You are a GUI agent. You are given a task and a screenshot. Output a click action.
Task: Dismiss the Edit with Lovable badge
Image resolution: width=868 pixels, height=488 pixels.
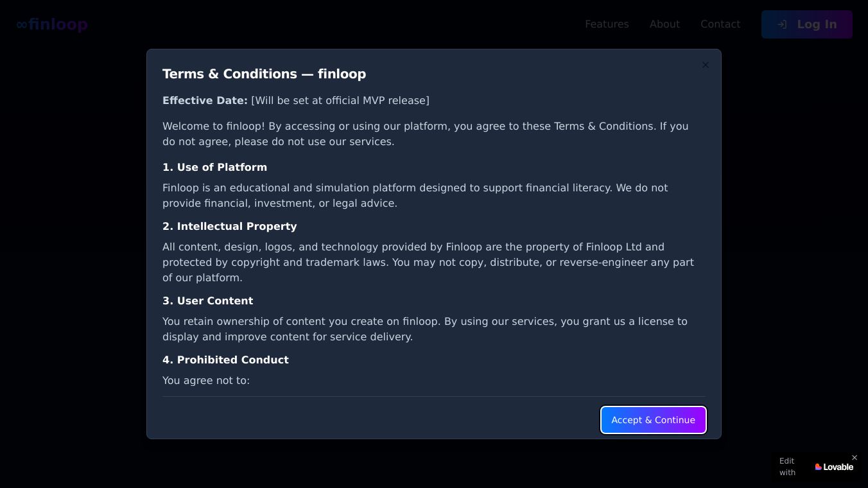point(855,457)
